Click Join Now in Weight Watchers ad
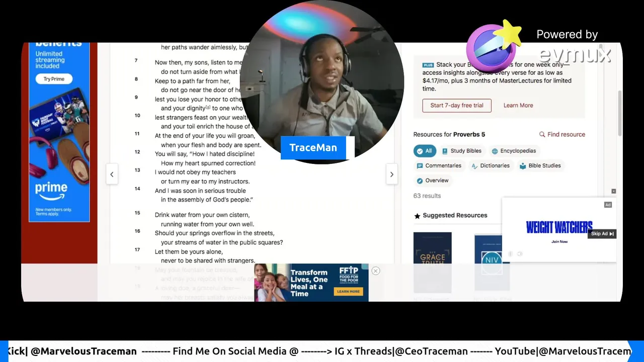 tap(559, 242)
